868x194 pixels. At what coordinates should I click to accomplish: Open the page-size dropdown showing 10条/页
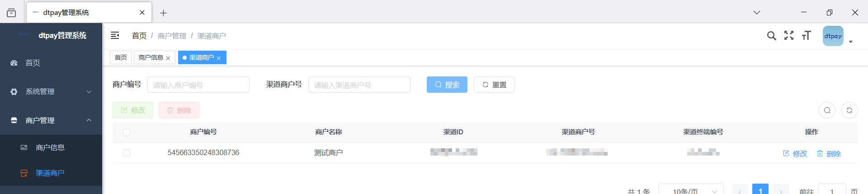tap(691, 190)
